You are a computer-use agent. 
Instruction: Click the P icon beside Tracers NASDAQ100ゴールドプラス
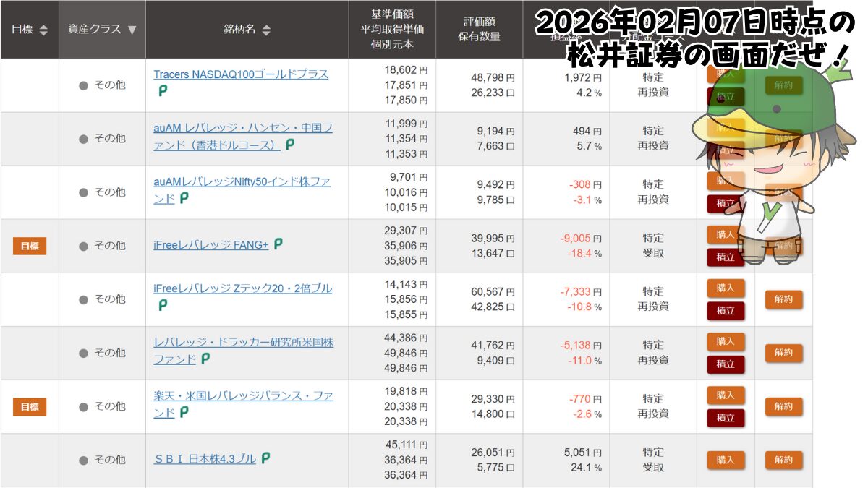point(163,91)
